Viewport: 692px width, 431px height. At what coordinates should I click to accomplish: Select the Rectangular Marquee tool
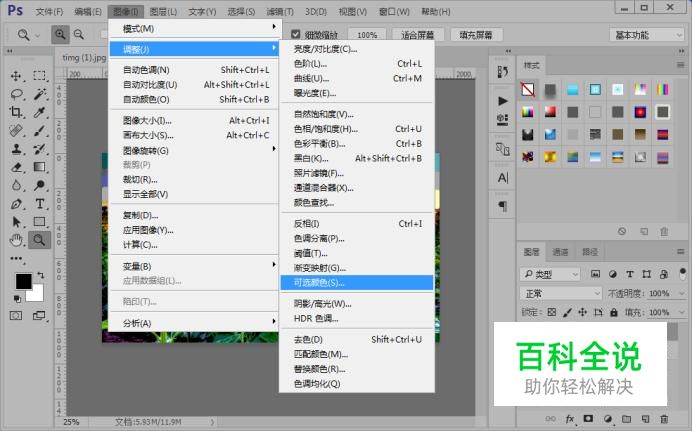click(x=39, y=76)
